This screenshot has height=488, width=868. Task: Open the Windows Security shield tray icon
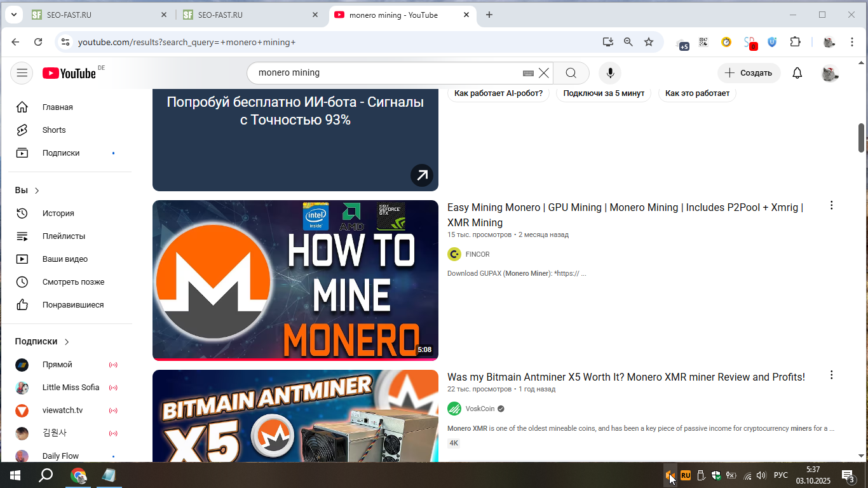(715, 475)
